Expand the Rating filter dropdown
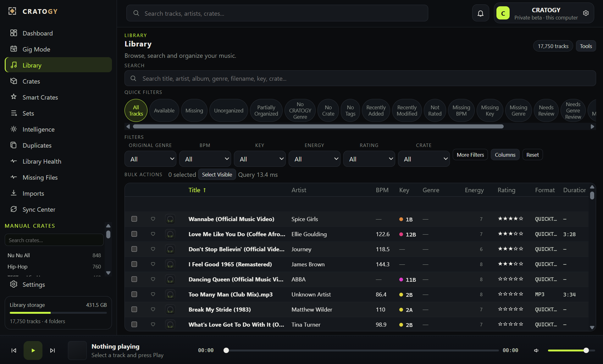 click(x=369, y=159)
